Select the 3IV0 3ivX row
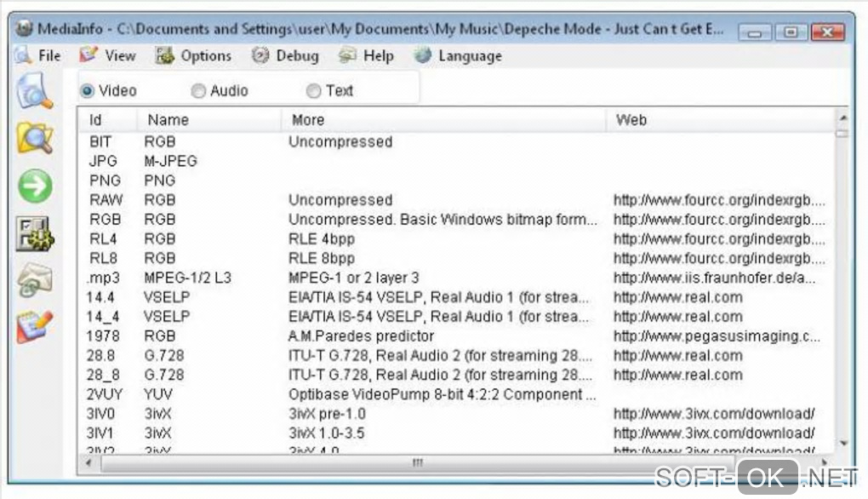 [456, 414]
